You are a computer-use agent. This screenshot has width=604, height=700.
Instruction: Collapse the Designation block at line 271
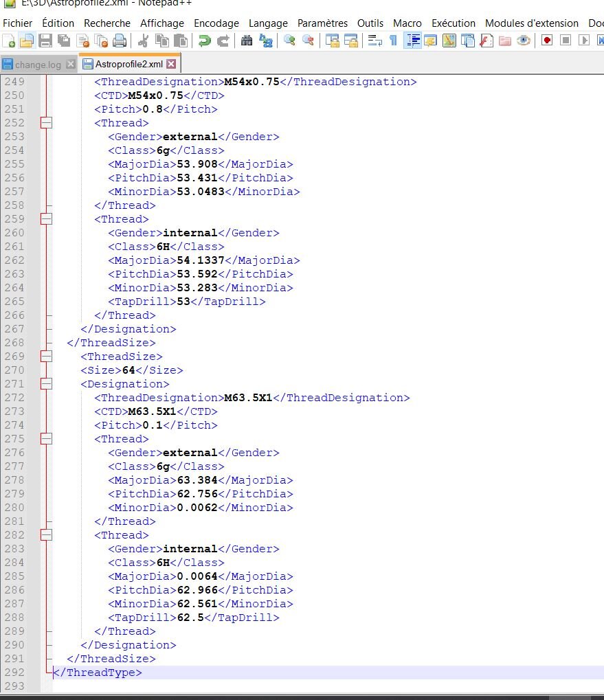46,383
